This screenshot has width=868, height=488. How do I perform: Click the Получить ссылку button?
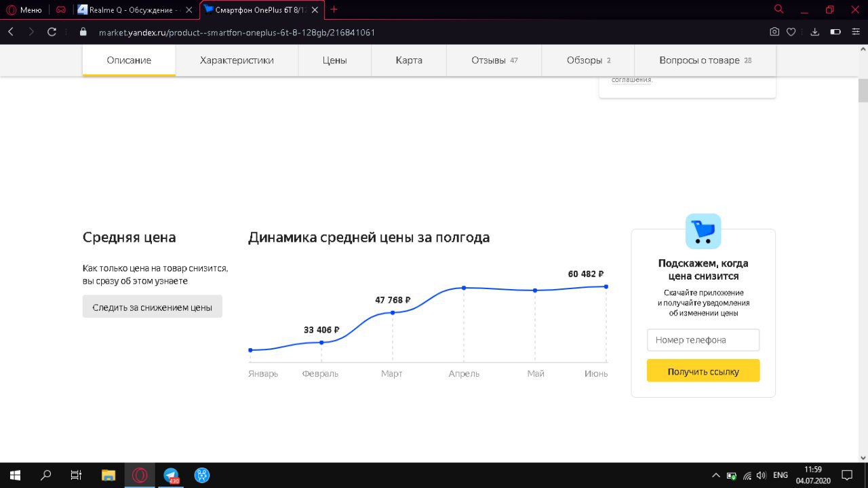click(703, 371)
